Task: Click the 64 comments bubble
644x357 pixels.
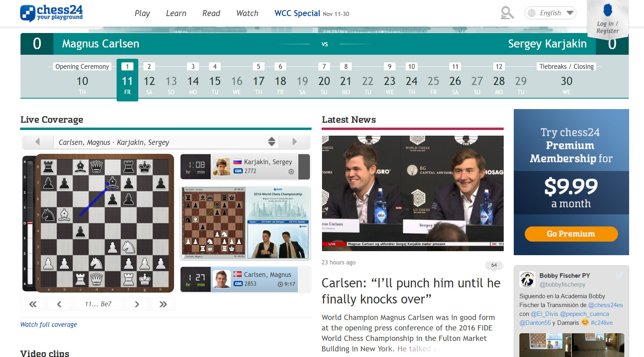Action: point(494,265)
